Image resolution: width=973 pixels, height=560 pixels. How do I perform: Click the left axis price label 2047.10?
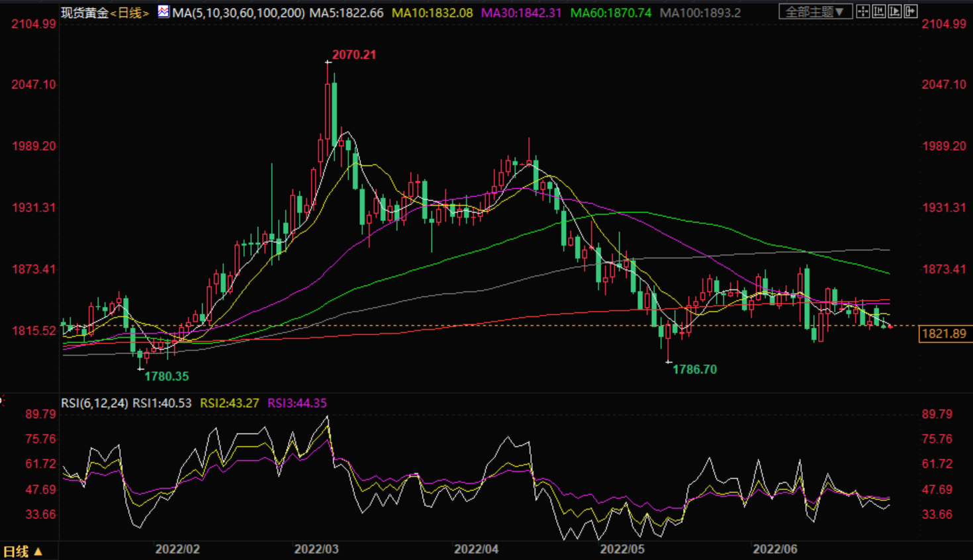point(34,85)
